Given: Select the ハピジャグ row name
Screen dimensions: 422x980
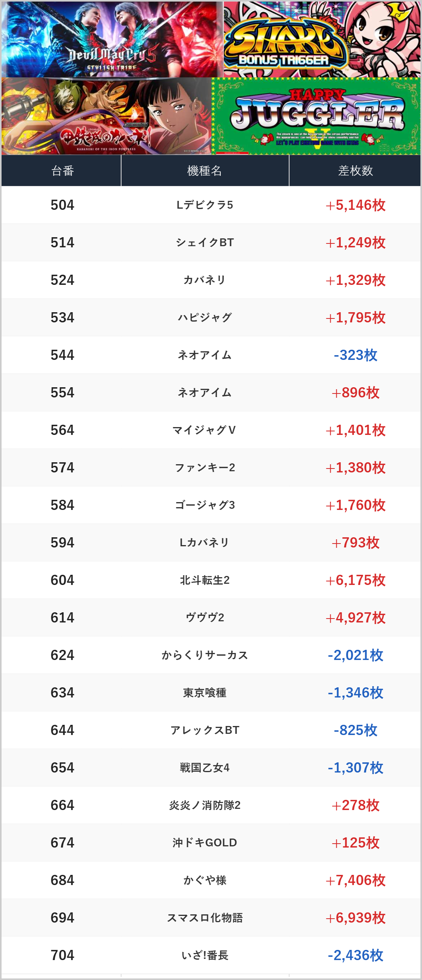Looking at the screenshot, I should pyautogui.click(x=205, y=318).
